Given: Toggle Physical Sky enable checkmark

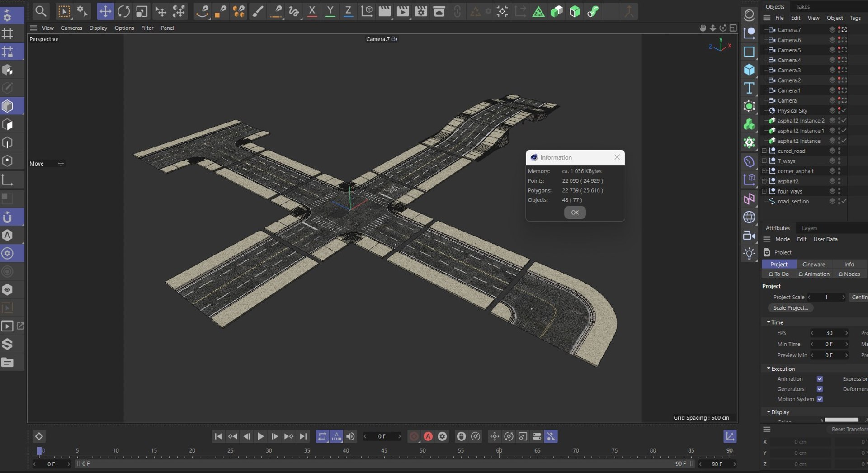Looking at the screenshot, I should (844, 110).
